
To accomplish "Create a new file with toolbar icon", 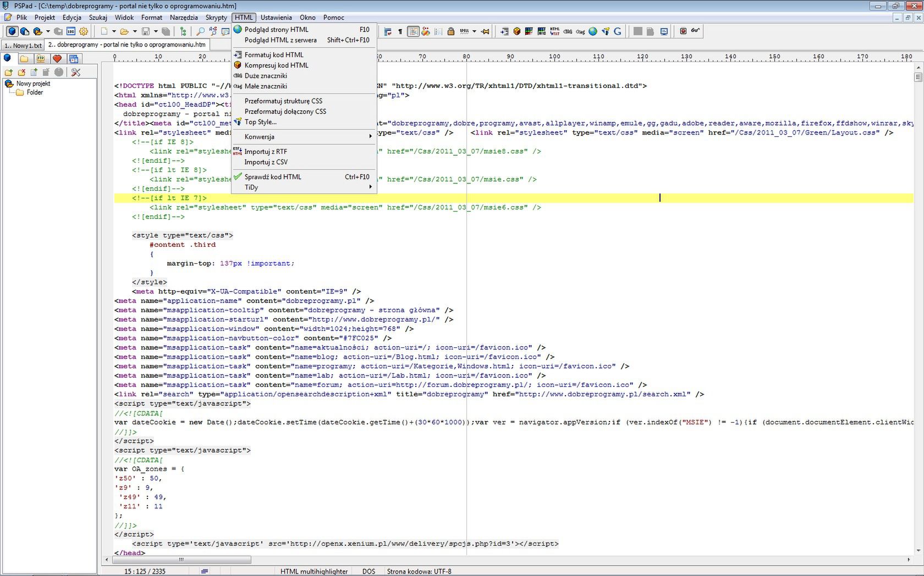I will click(104, 31).
